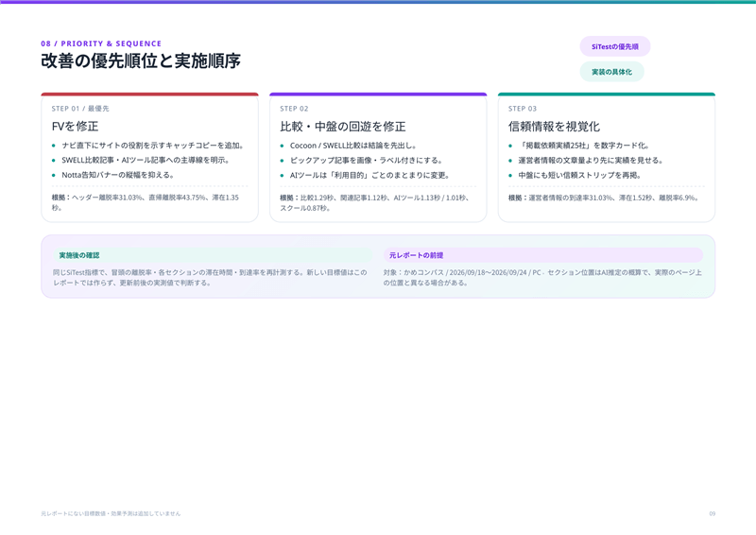Image resolution: width=756 pixels, height=535 pixels.
Task: Click the footer note 元レポートにない目標数値
Action: pyautogui.click(x=111, y=514)
